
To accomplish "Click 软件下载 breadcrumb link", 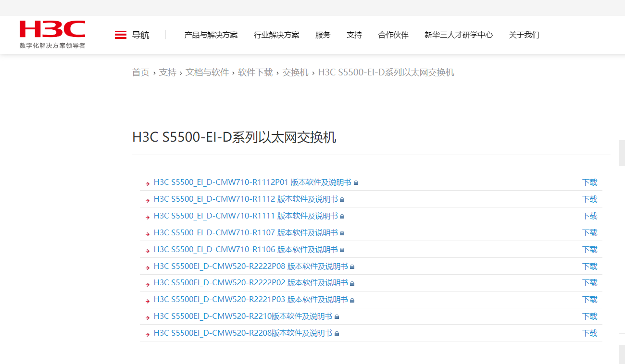I will pos(255,73).
